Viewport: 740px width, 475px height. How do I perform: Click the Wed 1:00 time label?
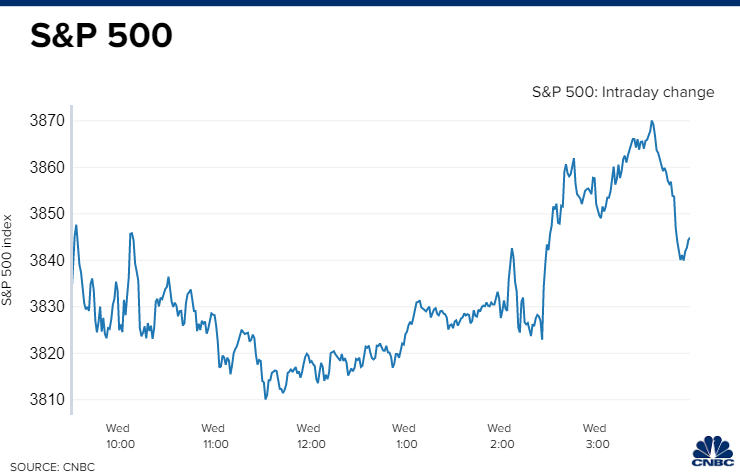pyautogui.click(x=406, y=435)
